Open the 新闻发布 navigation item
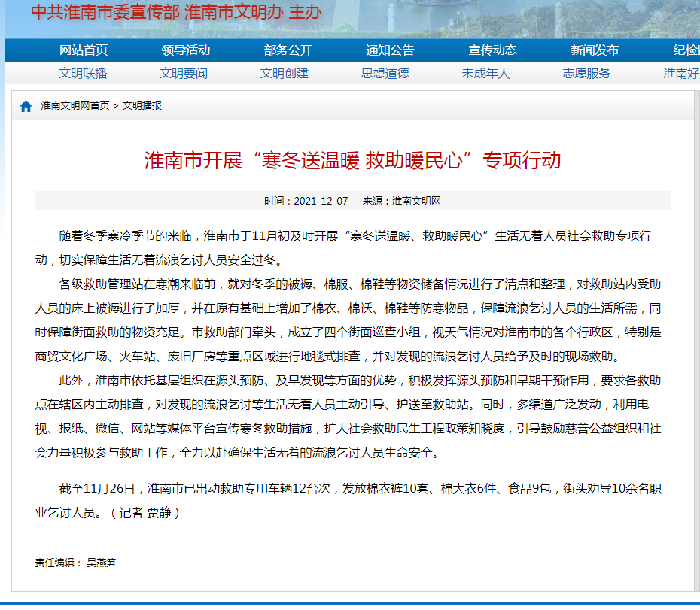This screenshot has width=700, height=610. [592, 50]
